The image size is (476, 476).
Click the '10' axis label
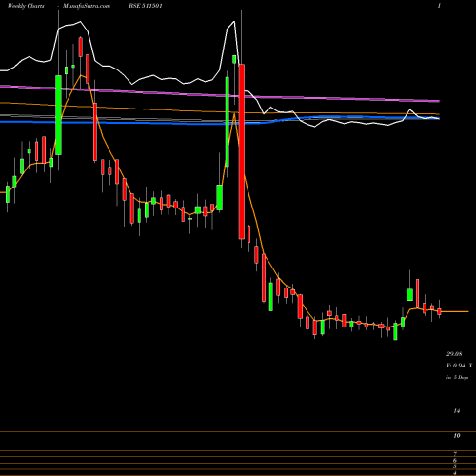[x=457, y=436]
